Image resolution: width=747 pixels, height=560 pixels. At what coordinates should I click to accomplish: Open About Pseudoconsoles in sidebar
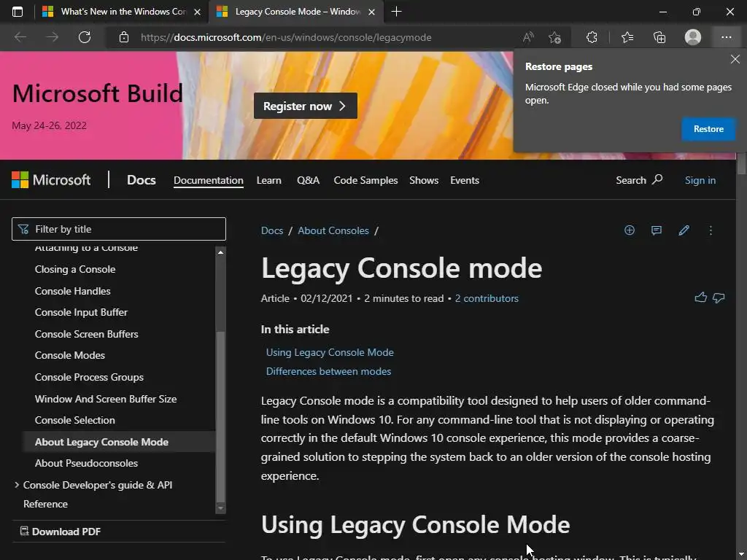pyautogui.click(x=86, y=463)
